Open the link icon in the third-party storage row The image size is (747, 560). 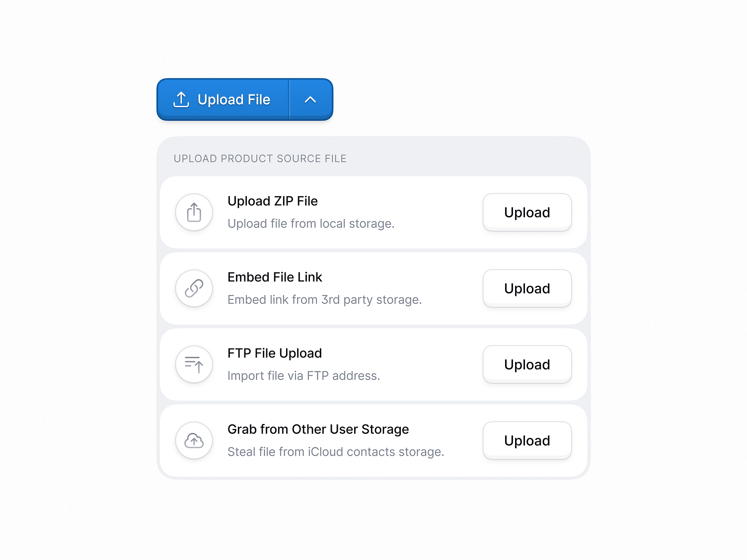(x=194, y=288)
